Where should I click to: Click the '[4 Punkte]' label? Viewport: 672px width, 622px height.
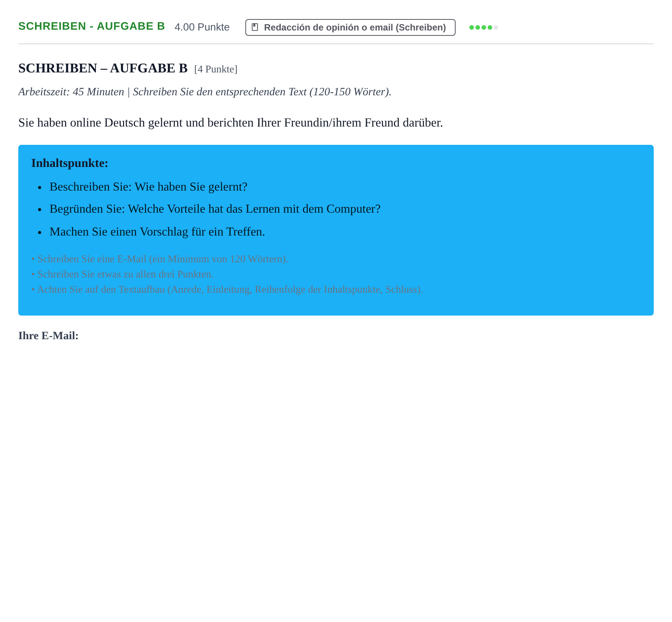[x=216, y=69]
